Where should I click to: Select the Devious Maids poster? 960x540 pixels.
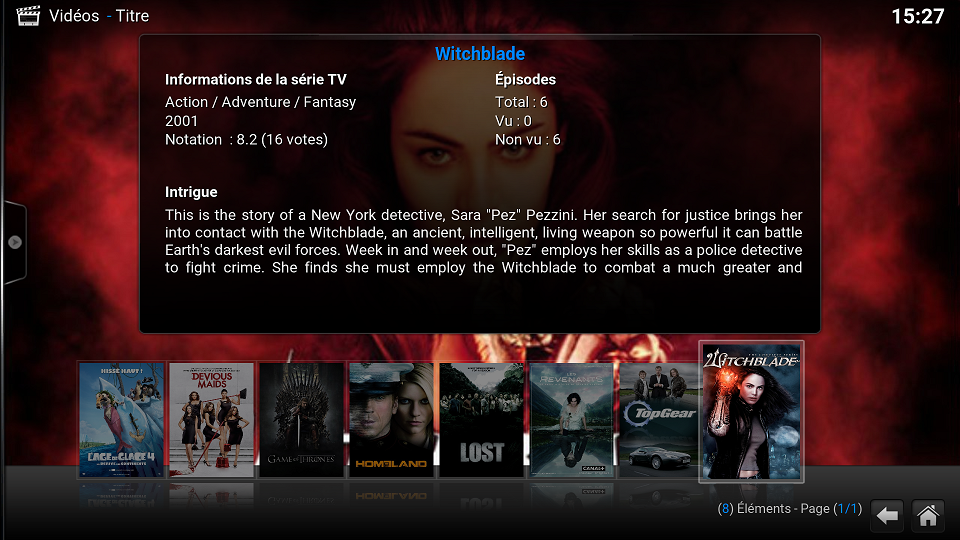(211, 420)
